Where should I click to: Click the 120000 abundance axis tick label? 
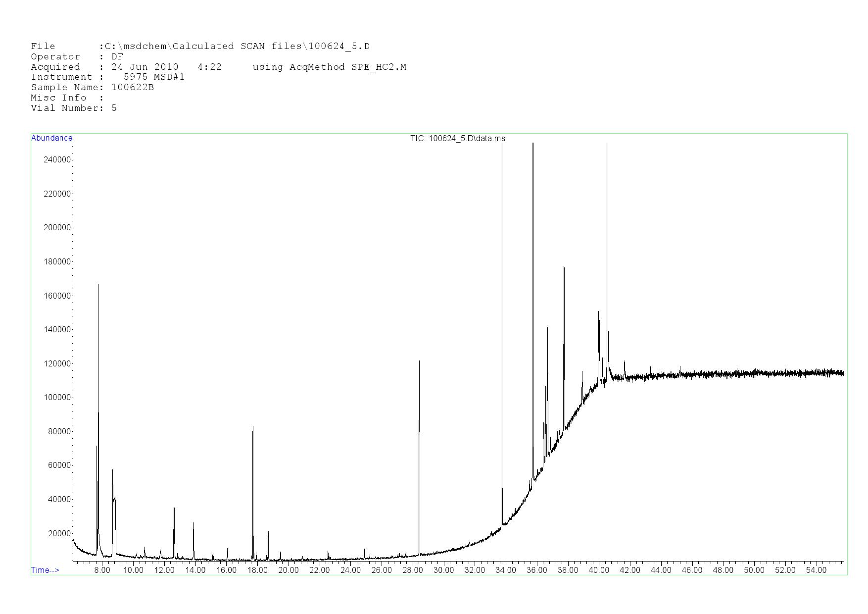[57, 364]
